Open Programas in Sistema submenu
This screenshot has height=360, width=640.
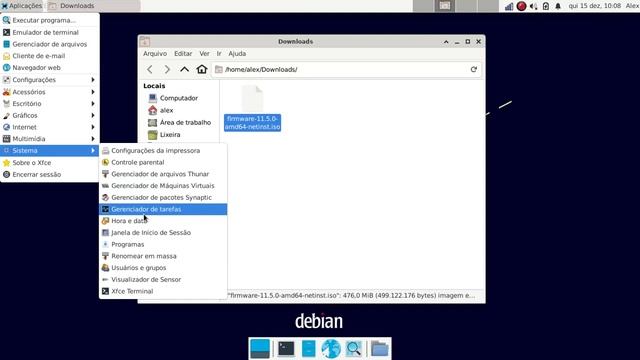click(163, 244)
